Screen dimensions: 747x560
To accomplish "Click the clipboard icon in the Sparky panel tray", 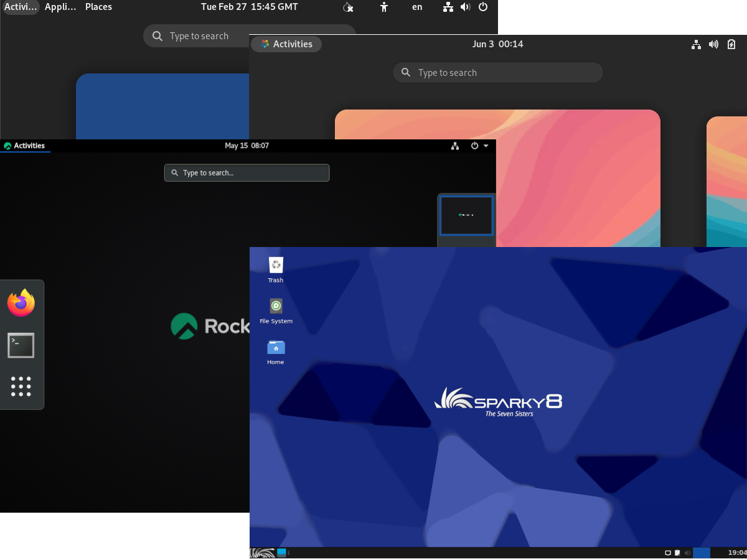I will tap(677, 553).
